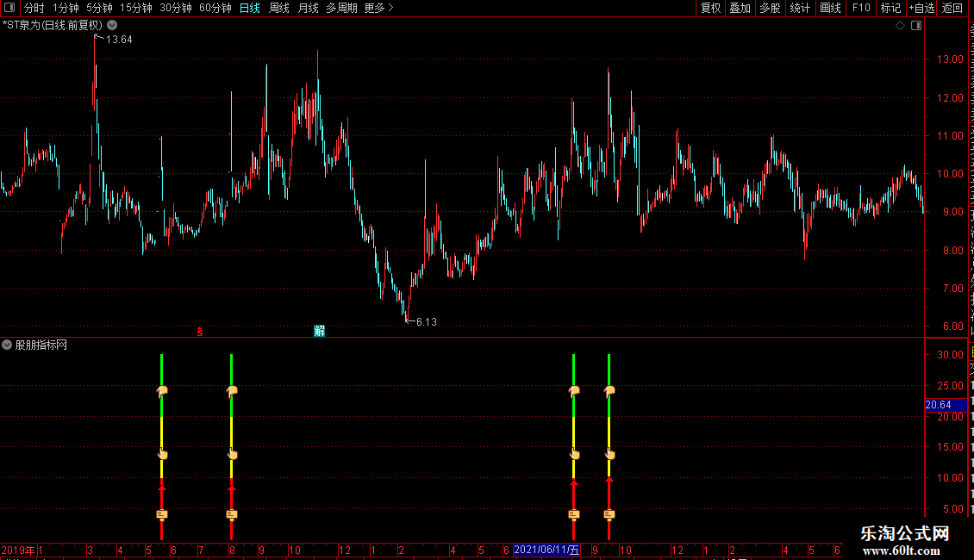Click upper hand icon on September 2021 signal
This screenshot has height=560, width=974.
(609, 390)
